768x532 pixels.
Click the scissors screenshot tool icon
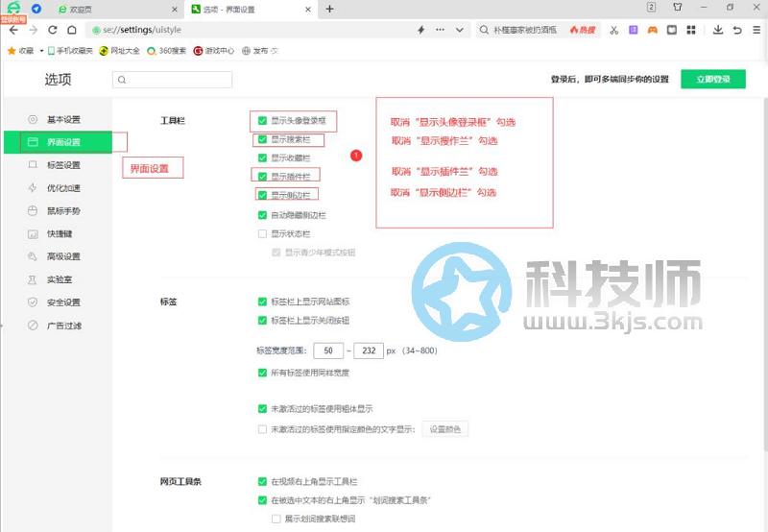tap(613, 30)
